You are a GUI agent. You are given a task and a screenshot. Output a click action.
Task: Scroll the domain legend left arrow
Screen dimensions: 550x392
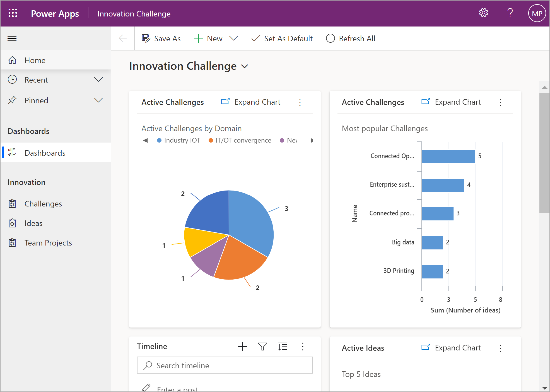pyautogui.click(x=144, y=140)
